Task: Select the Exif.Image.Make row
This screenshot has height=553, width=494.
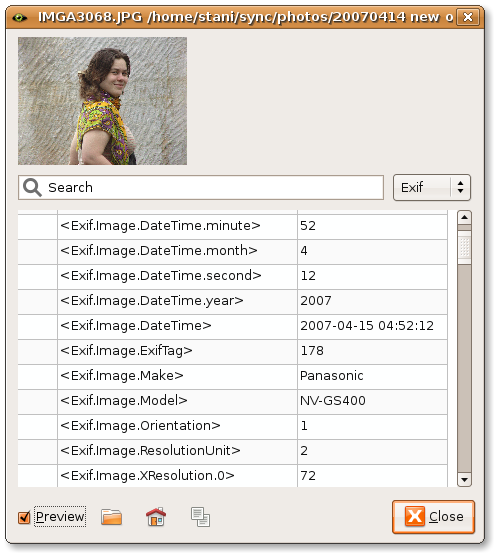Action: (233, 376)
